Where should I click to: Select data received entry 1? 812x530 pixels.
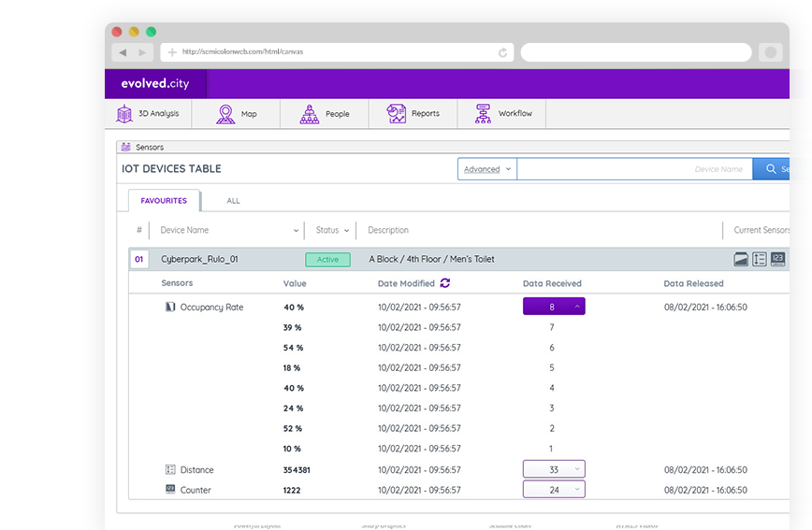551,449
